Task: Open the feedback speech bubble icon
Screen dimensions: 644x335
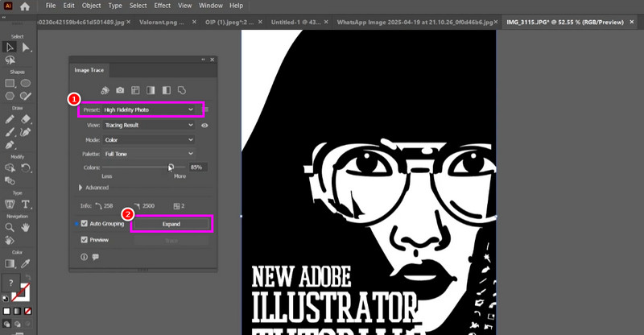Action: coord(96,257)
